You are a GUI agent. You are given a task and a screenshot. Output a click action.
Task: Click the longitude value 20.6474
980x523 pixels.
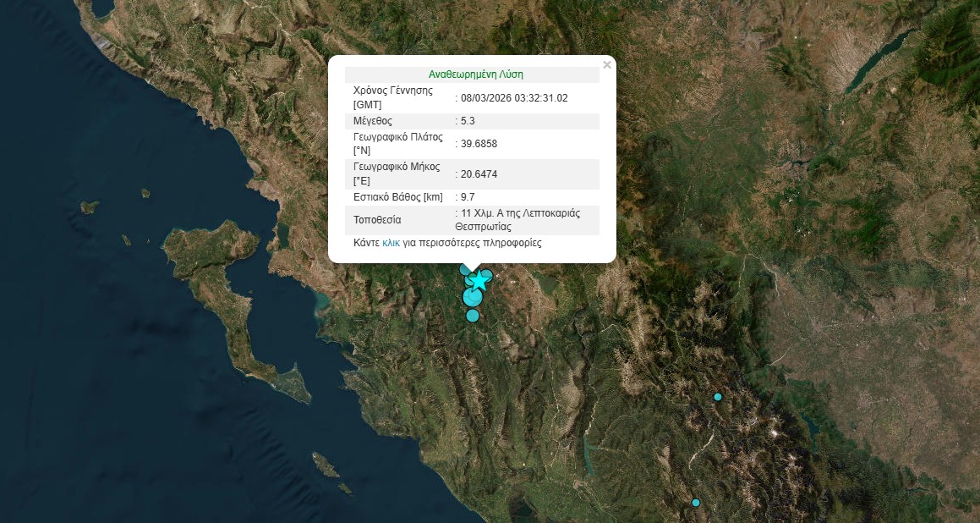[x=479, y=174]
